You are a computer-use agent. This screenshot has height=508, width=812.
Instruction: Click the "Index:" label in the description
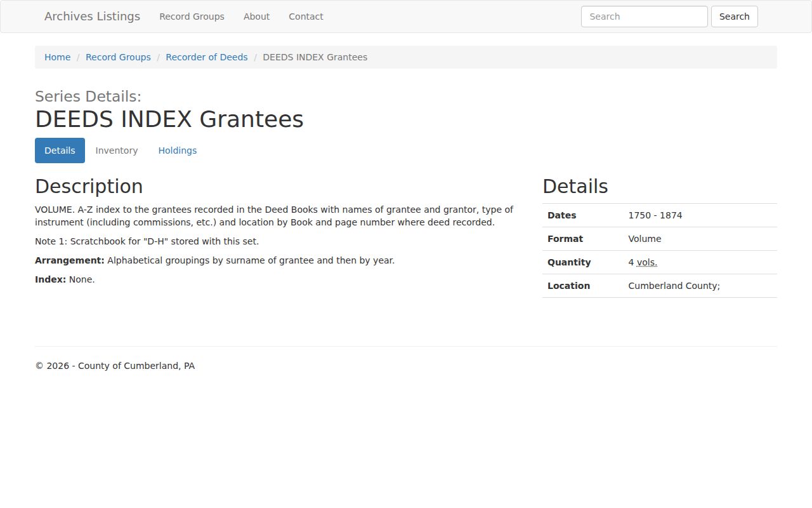pos(50,279)
